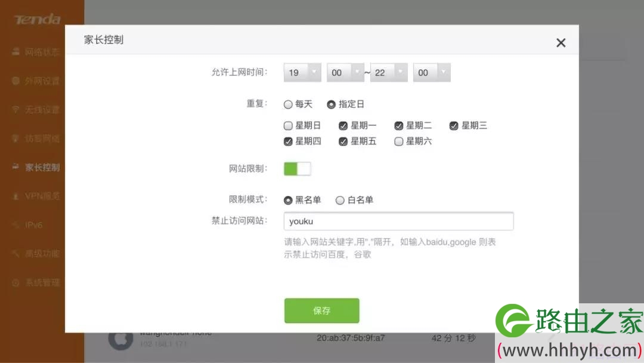The height and width of the screenshot is (363, 644).
Task: Select the 无线设置 Wi-Fi icon
Action: [16, 109]
